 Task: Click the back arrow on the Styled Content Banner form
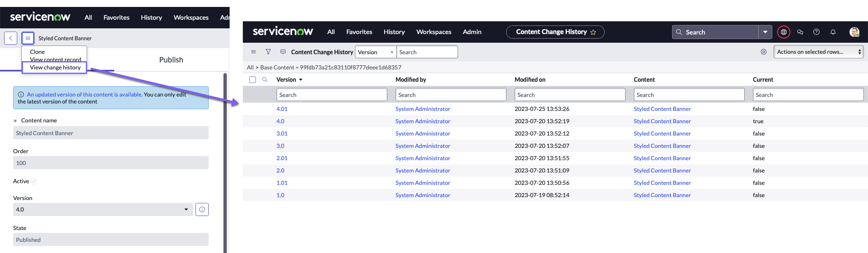[11, 38]
